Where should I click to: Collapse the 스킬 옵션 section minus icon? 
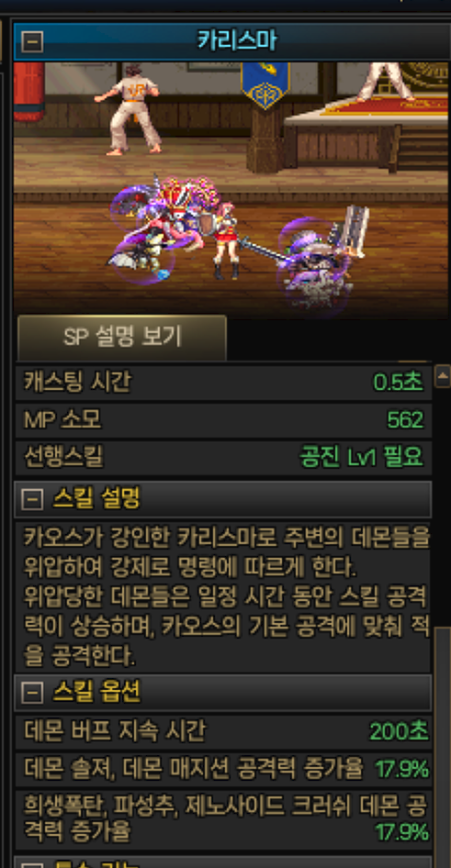(x=32, y=692)
